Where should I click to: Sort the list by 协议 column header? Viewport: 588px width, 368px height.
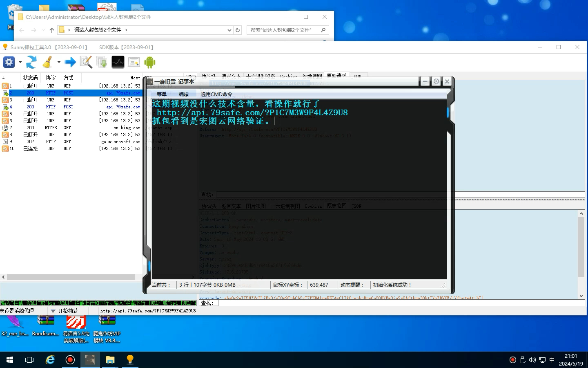pos(51,78)
